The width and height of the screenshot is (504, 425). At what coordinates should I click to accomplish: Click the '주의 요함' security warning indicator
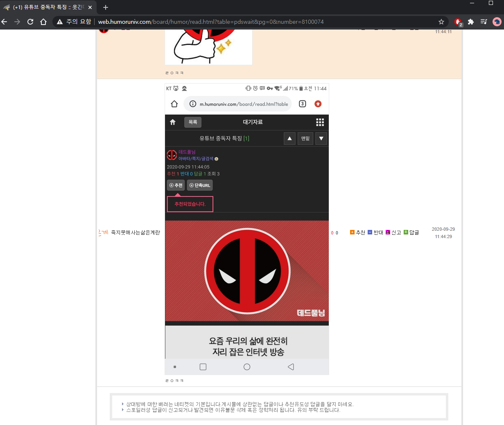(x=74, y=22)
